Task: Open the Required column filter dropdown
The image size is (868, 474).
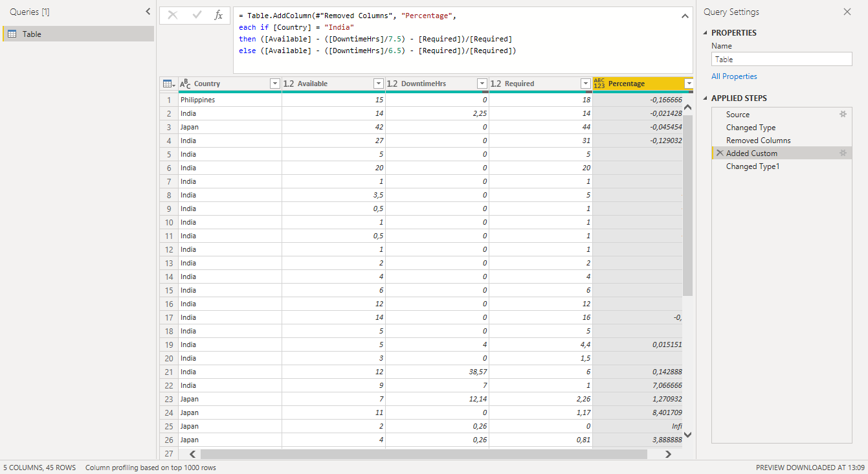Action: [586, 84]
